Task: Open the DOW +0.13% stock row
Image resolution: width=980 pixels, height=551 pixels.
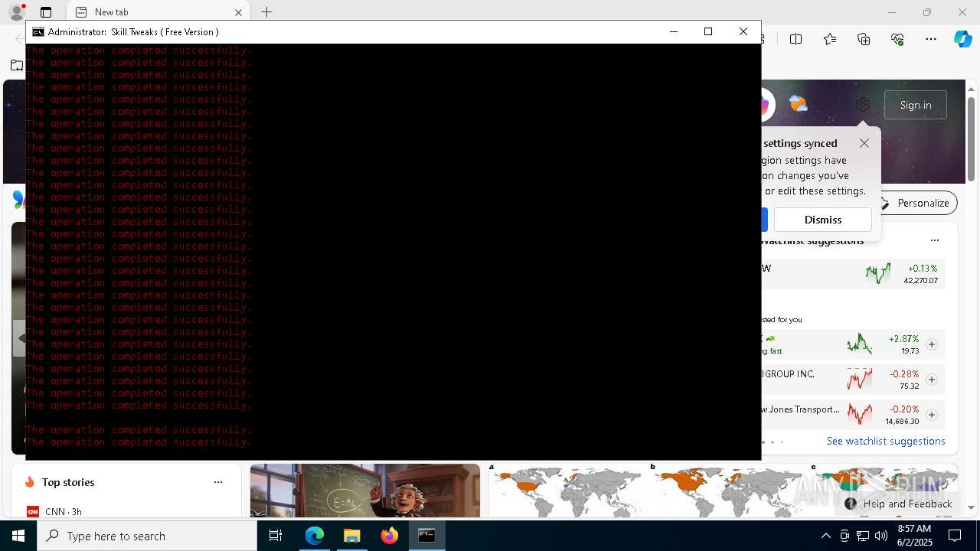Action: [852, 274]
